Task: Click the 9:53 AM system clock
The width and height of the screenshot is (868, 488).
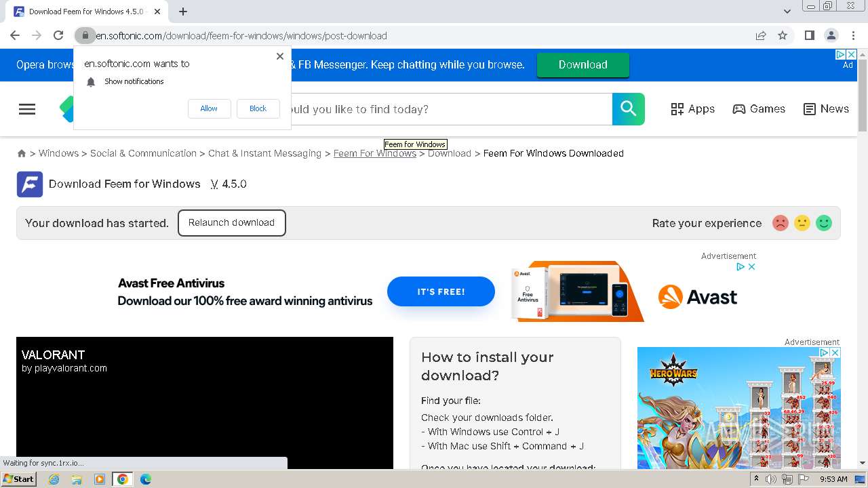Action: point(833,479)
